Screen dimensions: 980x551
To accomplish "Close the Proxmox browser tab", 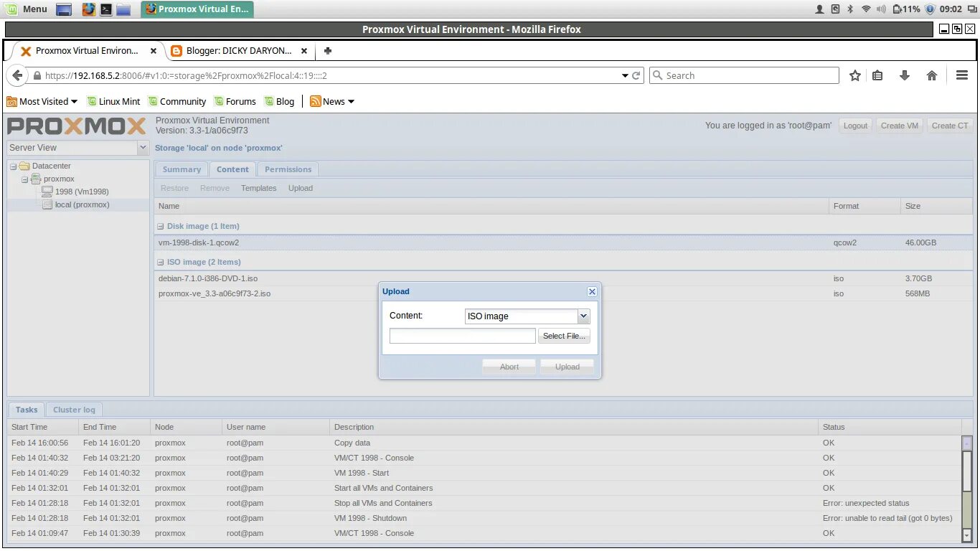I will [x=154, y=51].
